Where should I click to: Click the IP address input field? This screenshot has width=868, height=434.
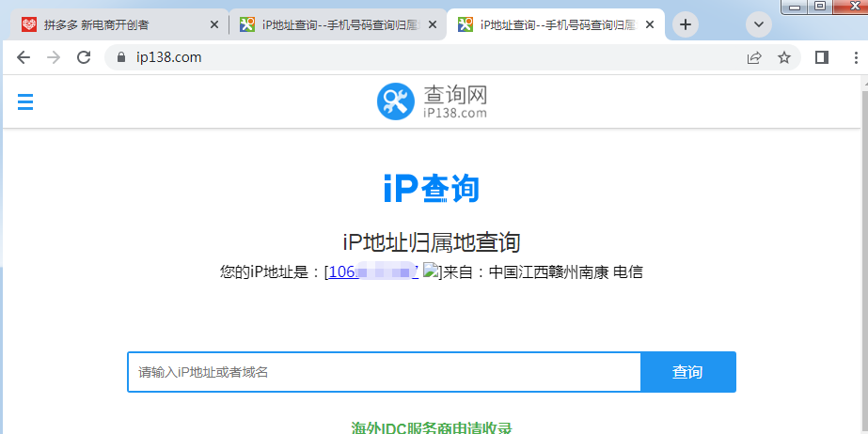point(385,372)
